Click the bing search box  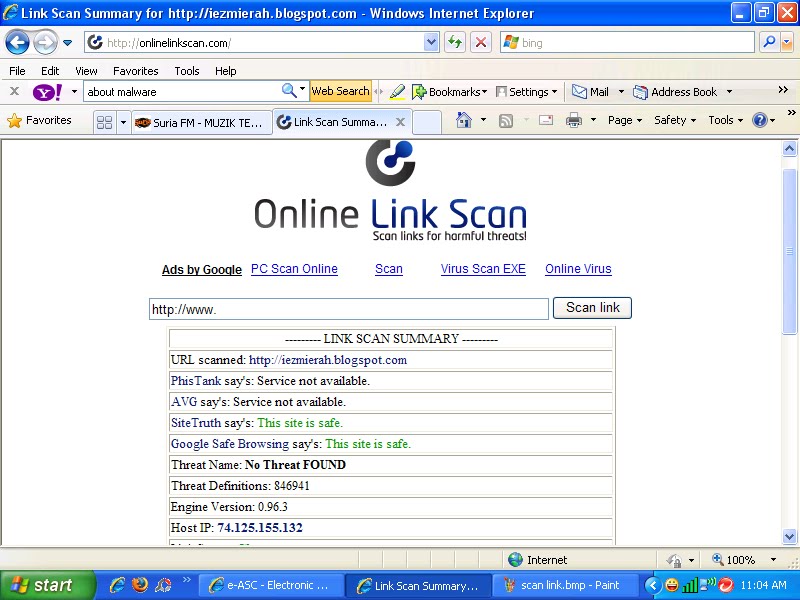pos(627,42)
